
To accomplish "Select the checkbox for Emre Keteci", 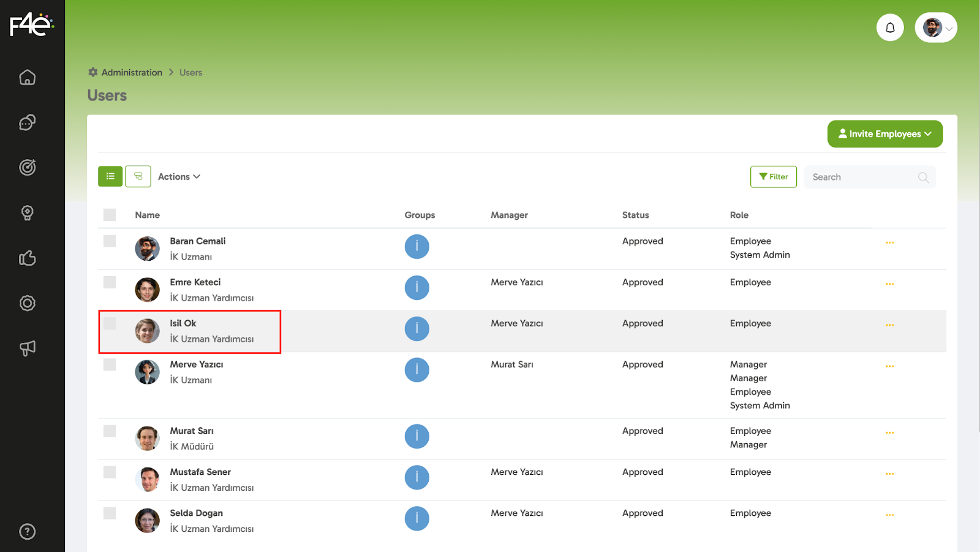I will tap(110, 282).
